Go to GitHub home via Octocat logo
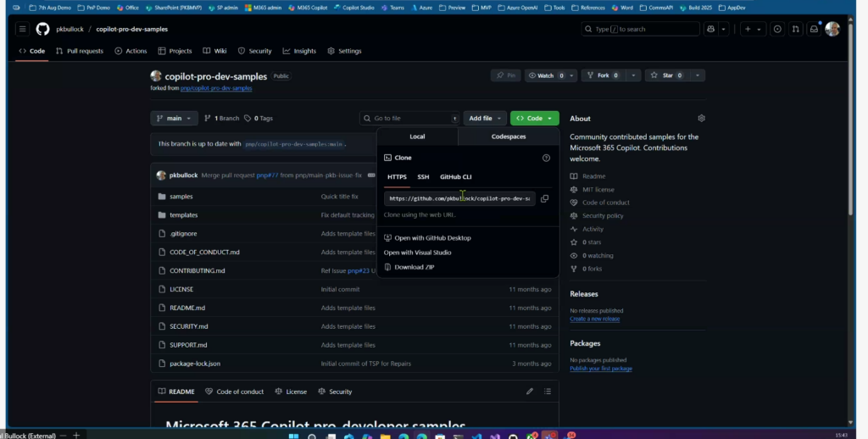868x439 pixels. click(42, 30)
